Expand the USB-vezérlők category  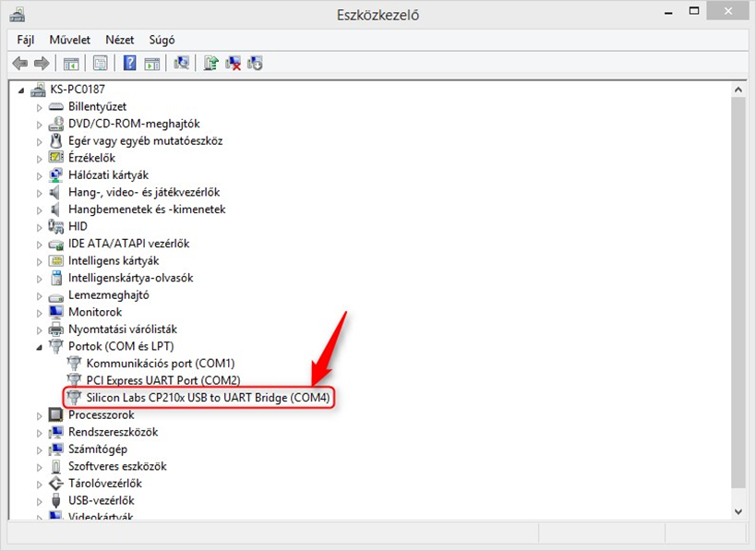(x=40, y=501)
